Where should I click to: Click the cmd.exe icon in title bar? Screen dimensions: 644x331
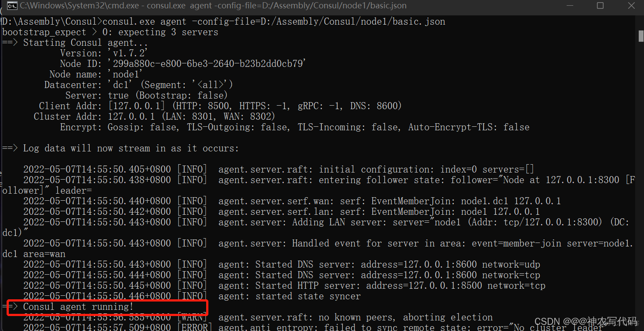[13, 6]
